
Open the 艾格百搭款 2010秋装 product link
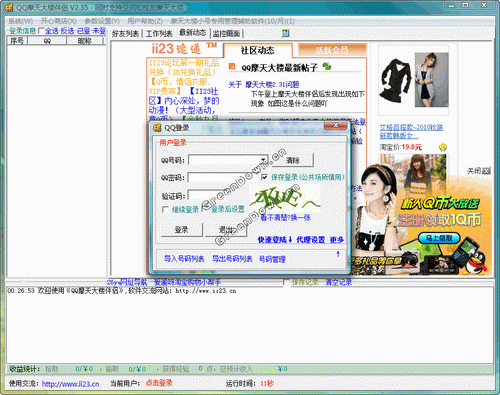[x=411, y=131]
